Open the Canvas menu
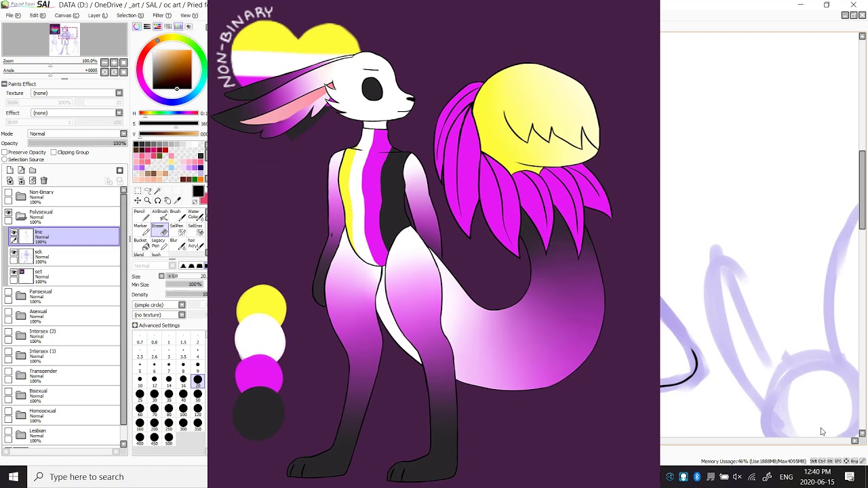Viewport: 868px width, 488px height. coord(66,16)
